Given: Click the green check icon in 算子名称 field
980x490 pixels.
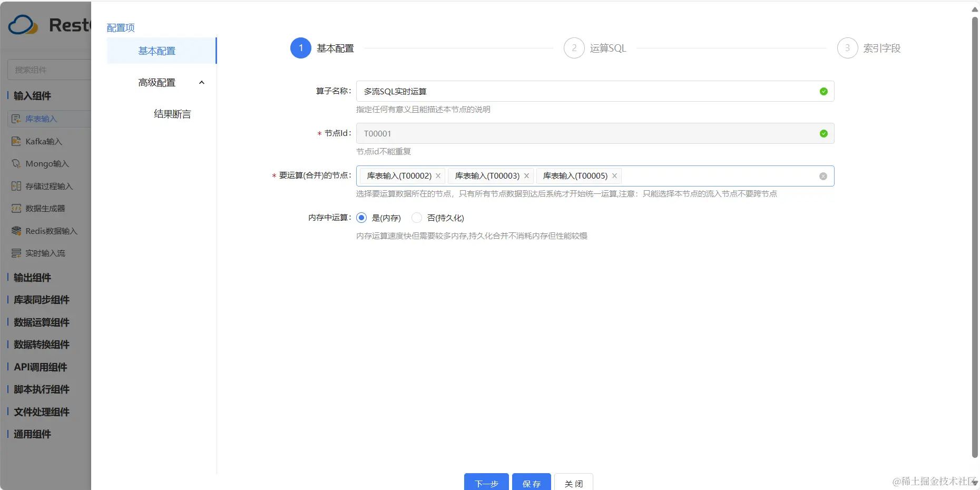Looking at the screenshot, I should pos(824,92).
